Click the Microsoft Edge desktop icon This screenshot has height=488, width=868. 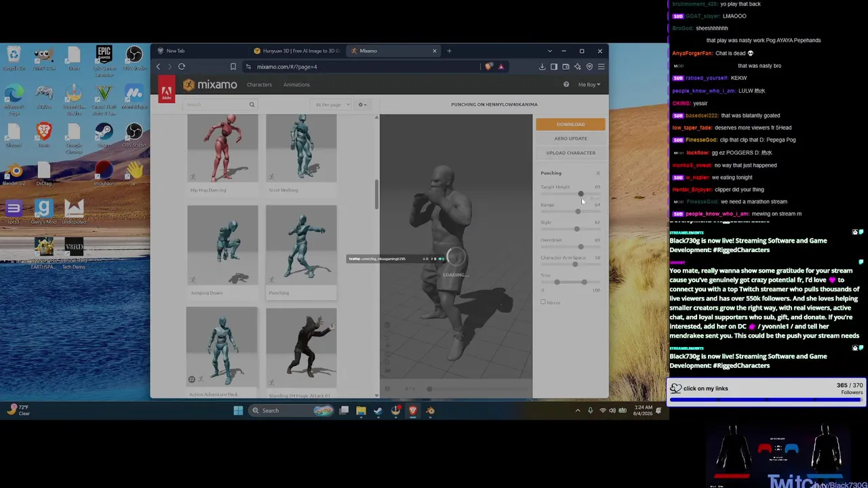[x=14, y=98]
